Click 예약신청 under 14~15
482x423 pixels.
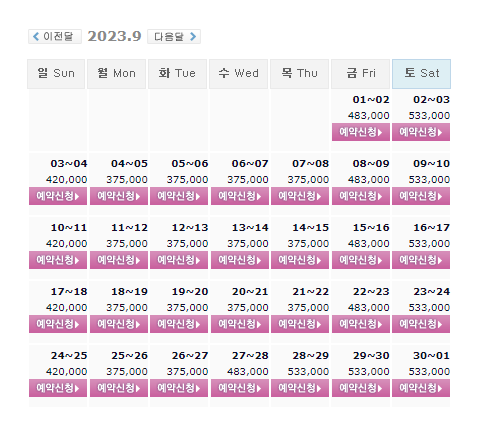pos(300,260)
